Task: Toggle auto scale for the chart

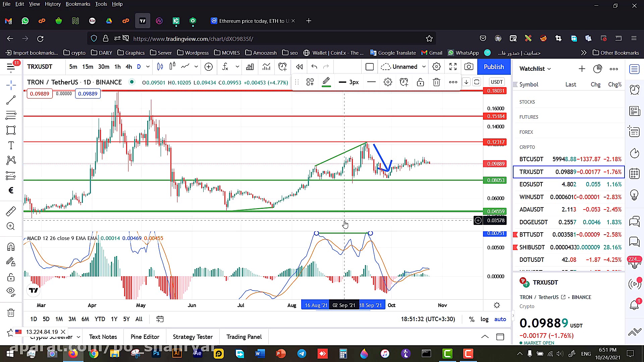Action: (x=500, y=319)
